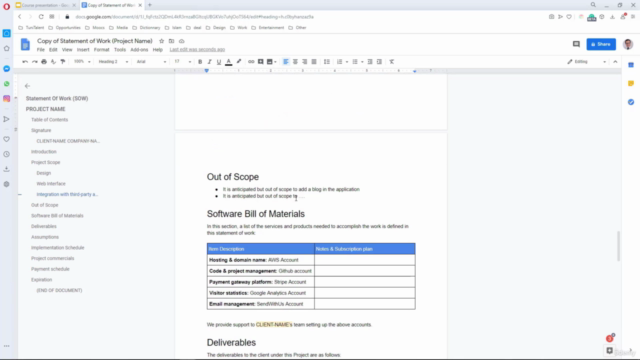Toggle italic formatting
Screen dimensions: 640x360
(209, 62)
